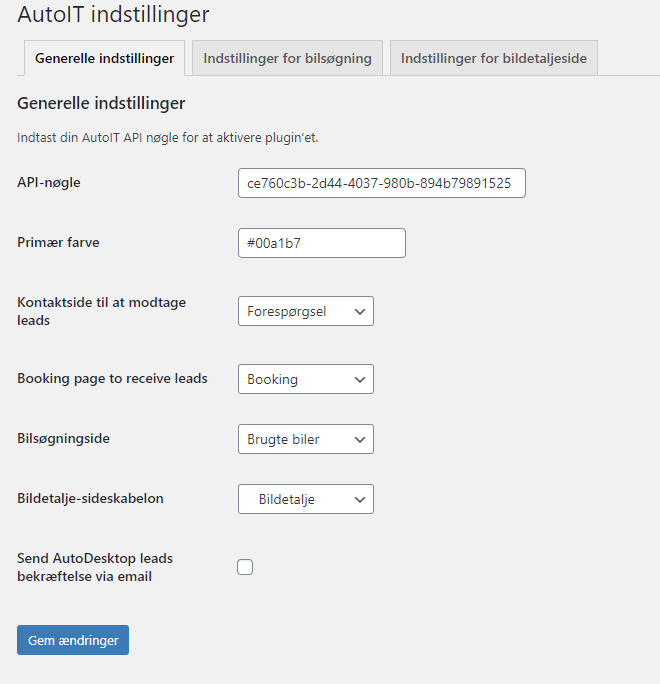Click the 'Indtast din AutoIT API nøgle' description
The image size is (660, 684).
[x=168, y=138]
